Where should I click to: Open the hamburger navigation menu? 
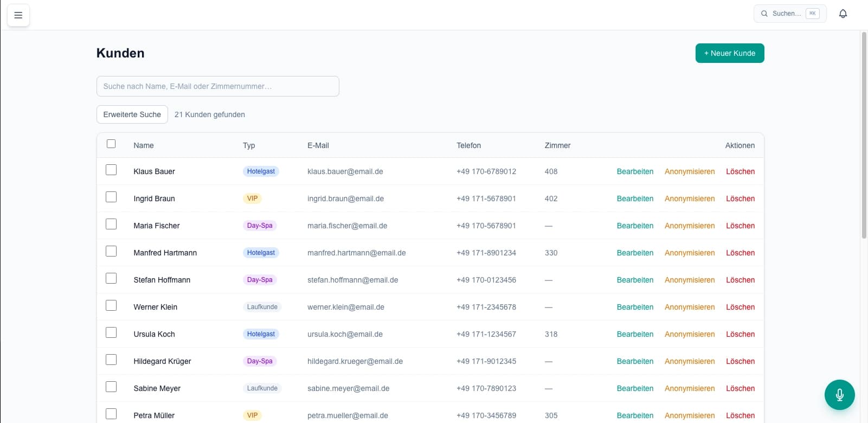point(18,15)
